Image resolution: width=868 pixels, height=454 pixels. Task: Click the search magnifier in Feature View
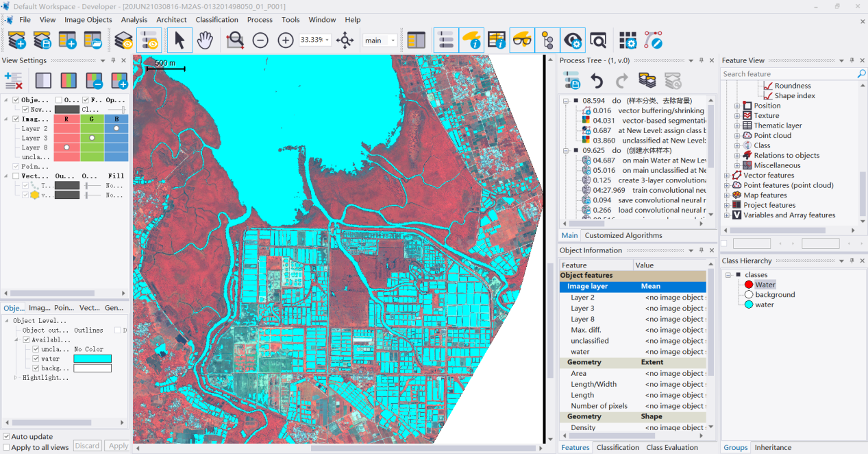tap(861, 74)
